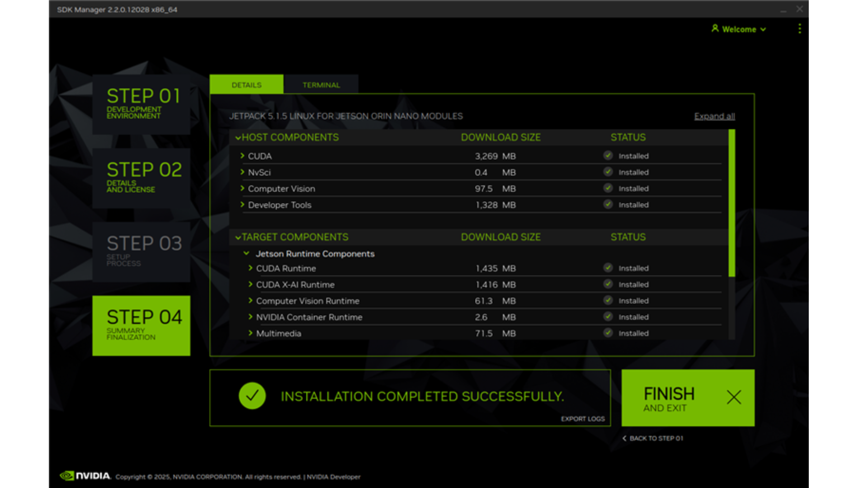
Task: Collapse Jetson Runtime Components group
Action: click(246, 253)
